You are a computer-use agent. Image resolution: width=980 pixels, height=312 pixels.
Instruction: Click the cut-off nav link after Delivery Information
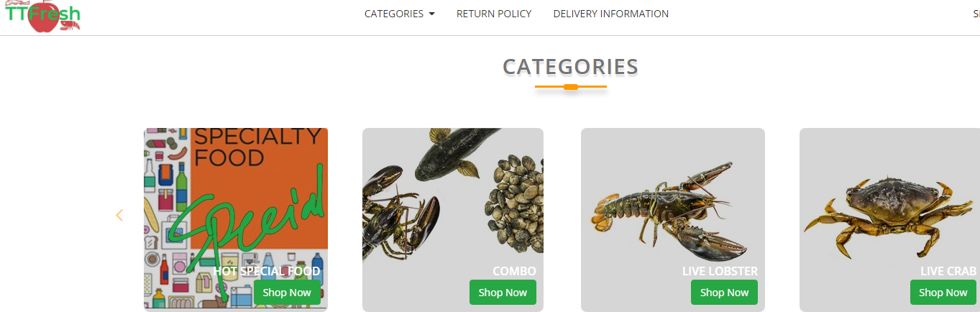click(976, 14)
